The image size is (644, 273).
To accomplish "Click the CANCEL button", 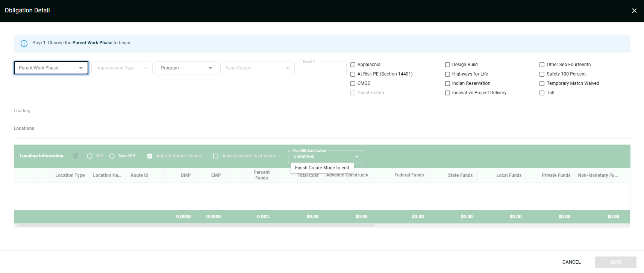I will [571, 262].
